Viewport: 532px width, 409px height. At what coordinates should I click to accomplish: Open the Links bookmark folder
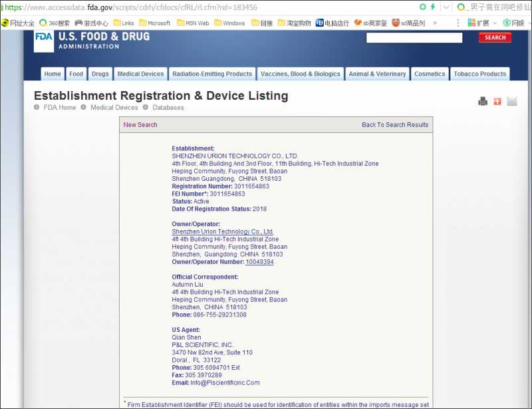click(124, 23)
